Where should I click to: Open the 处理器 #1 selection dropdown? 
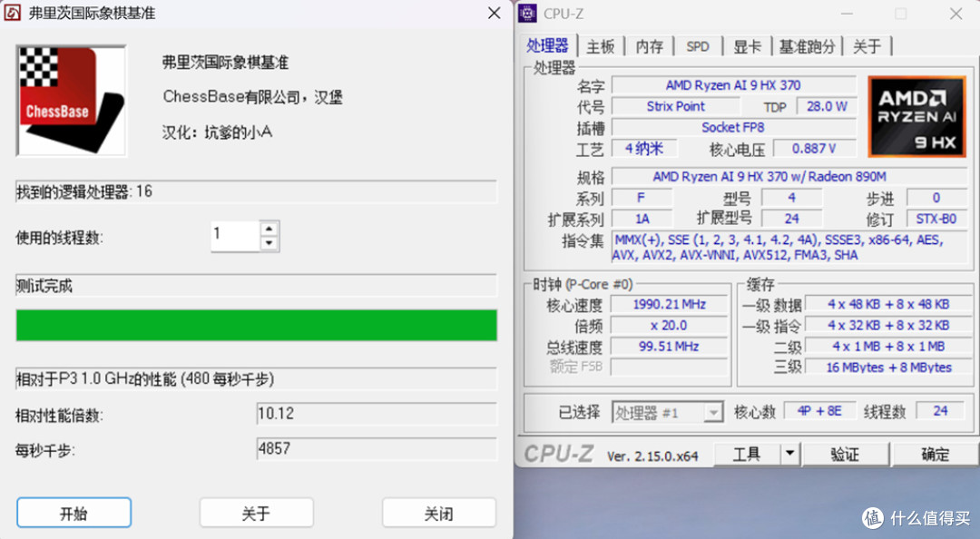(x=668, y=413)
